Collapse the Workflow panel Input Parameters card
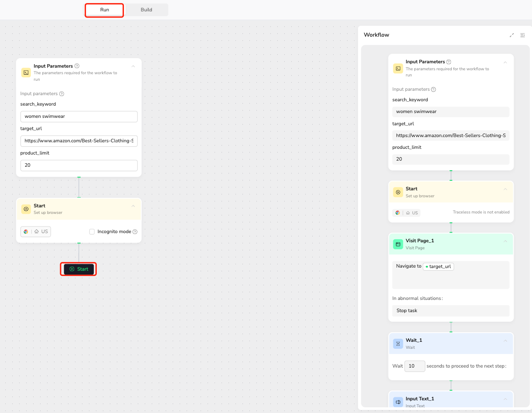This screenshot has width=532, height=413. [x=505, y=62]
